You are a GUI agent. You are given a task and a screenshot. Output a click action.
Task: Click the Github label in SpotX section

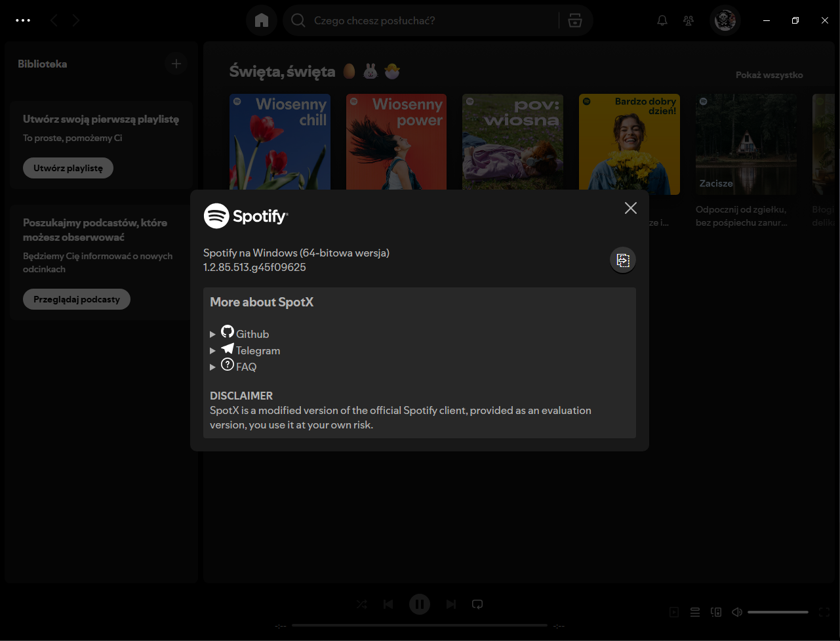(252, 335)
